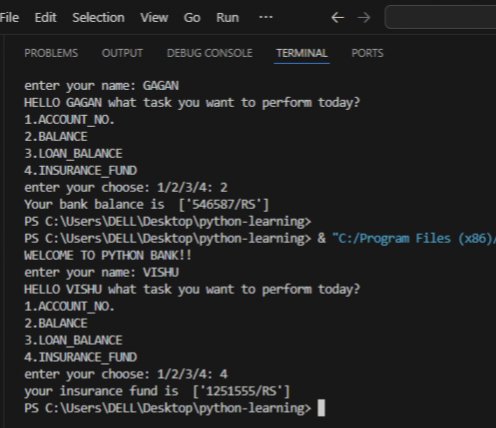
Task: Click the line 'enter your name: VISHU'
Action: pos(101,272)
